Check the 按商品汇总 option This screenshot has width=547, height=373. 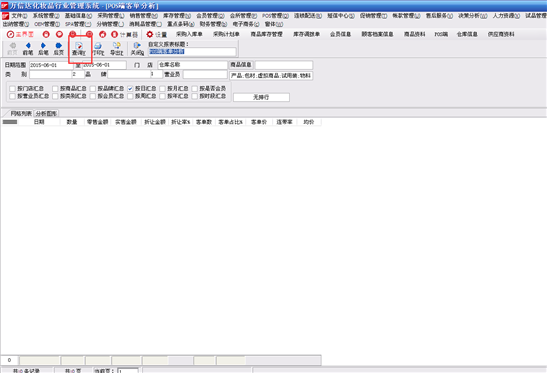click(55, 89)
